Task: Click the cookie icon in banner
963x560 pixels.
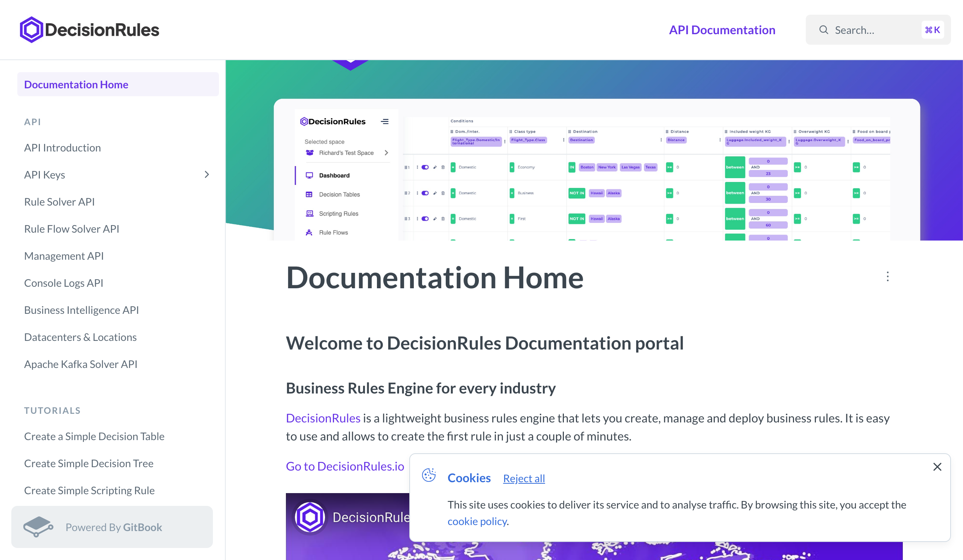Action: click(x=429, y=475)
